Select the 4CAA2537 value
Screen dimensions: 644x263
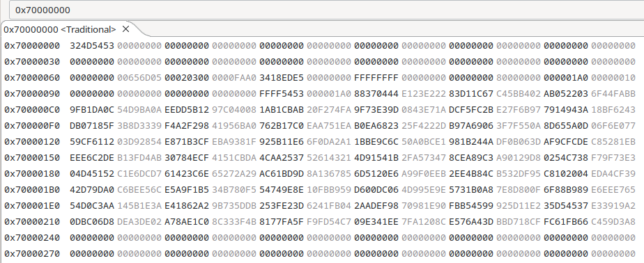282,157
